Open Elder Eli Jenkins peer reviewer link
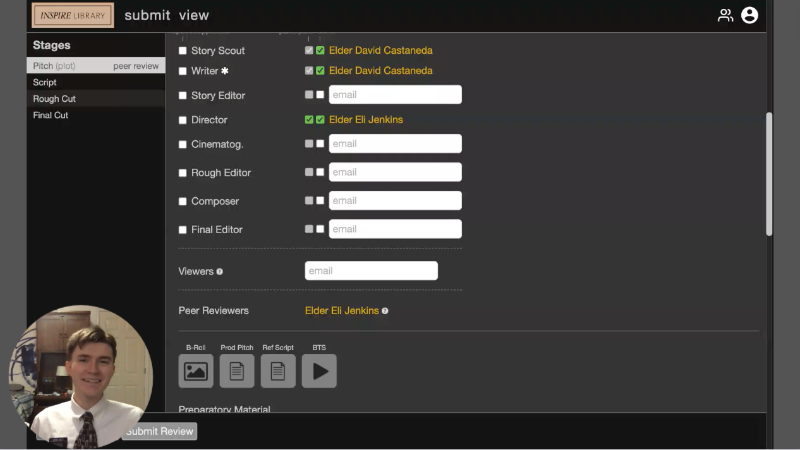 click(x=341, y=311)
